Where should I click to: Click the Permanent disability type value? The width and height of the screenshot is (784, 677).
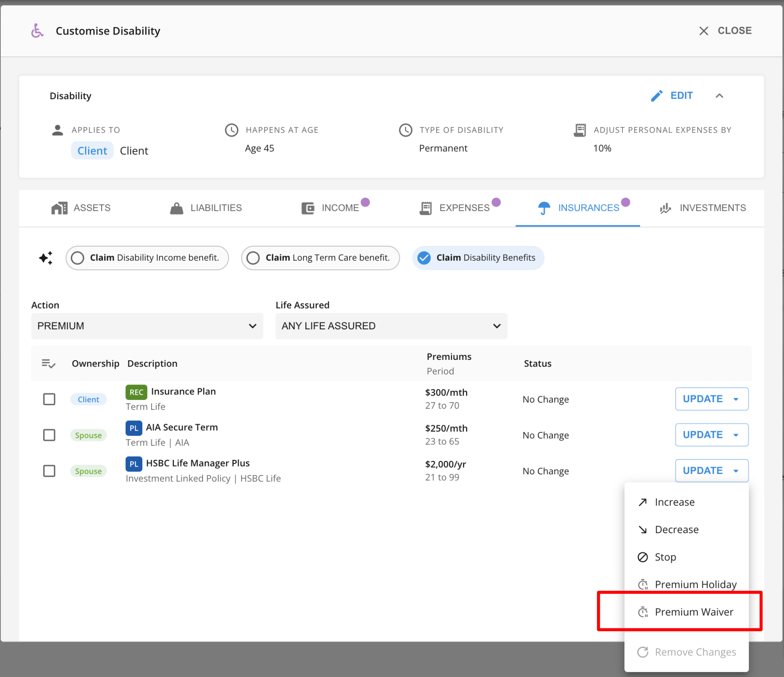(443, 149)
